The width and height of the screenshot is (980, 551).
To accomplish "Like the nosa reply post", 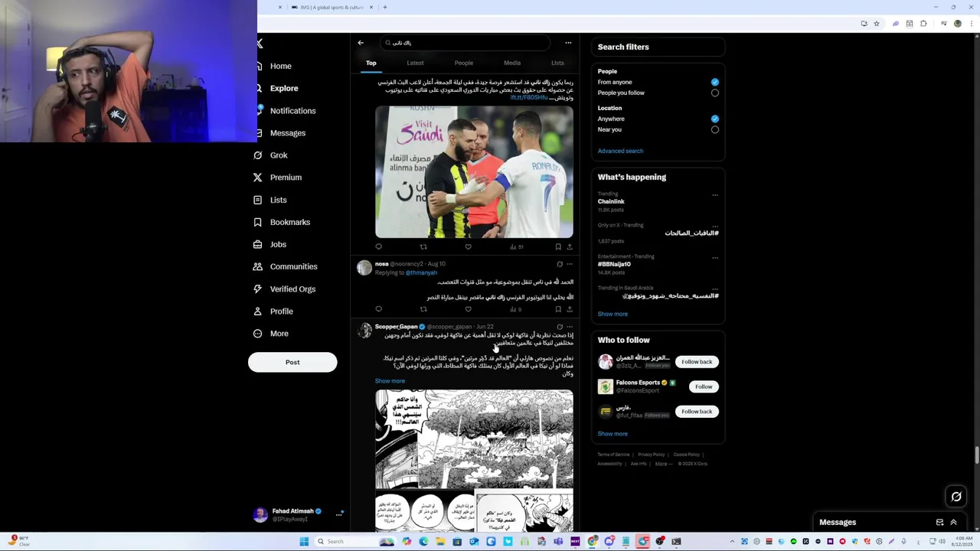I will (468, 309).
